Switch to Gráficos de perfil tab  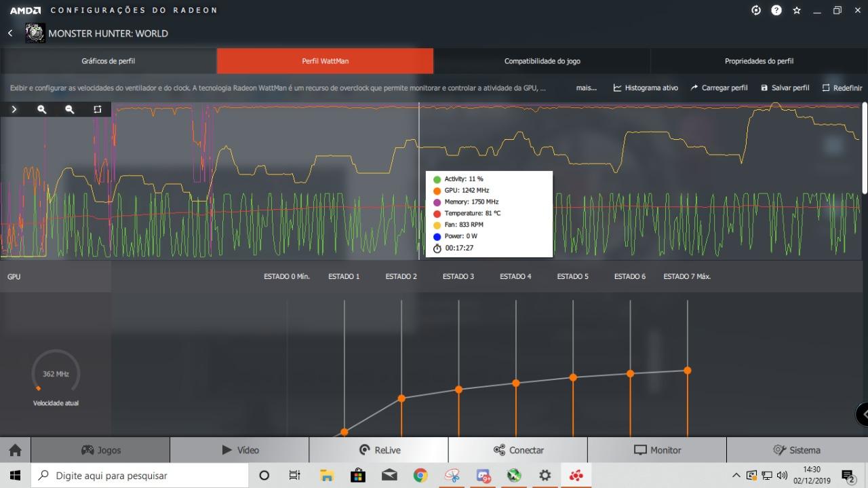[108, 61]
